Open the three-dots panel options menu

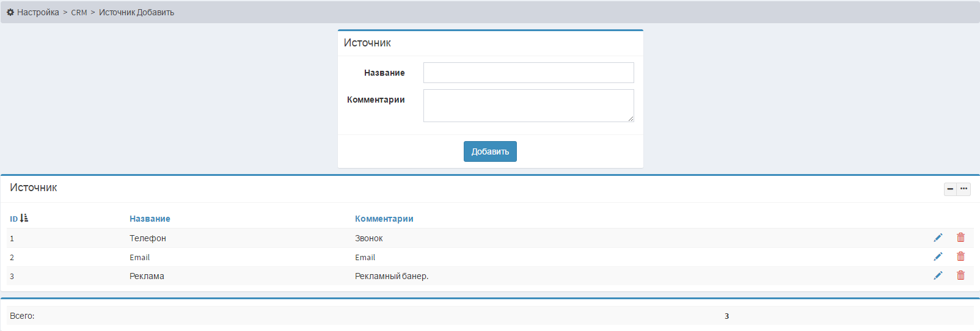click(964, 189)
